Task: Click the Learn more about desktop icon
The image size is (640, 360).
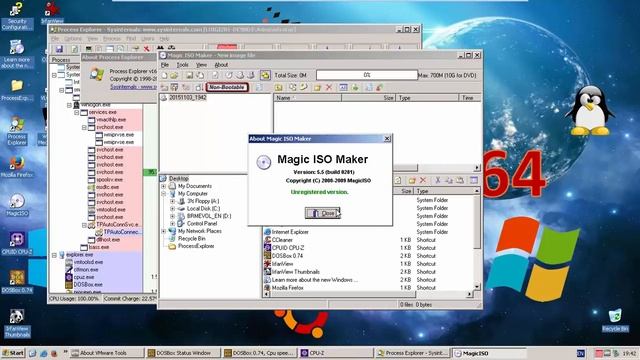Action: [x=17, y=54]
